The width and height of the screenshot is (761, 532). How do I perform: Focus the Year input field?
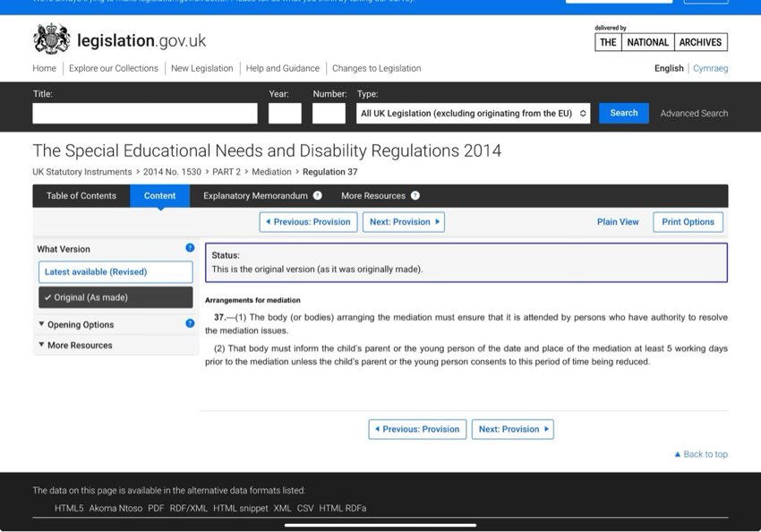[285, 113]
